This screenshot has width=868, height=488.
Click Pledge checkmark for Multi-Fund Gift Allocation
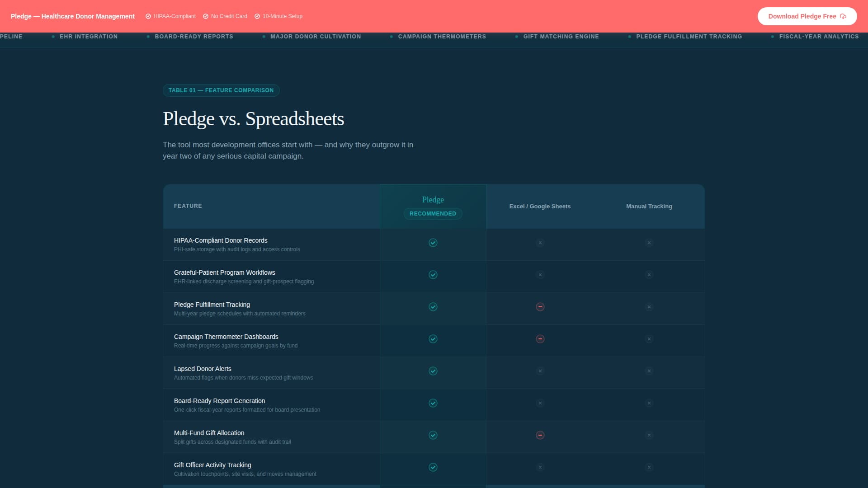coord(433,435)
